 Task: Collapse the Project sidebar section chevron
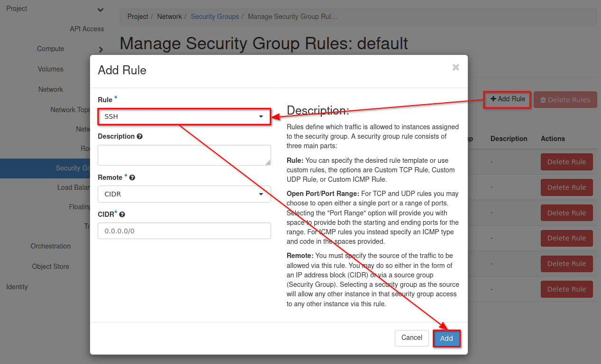tap(100, 9)
